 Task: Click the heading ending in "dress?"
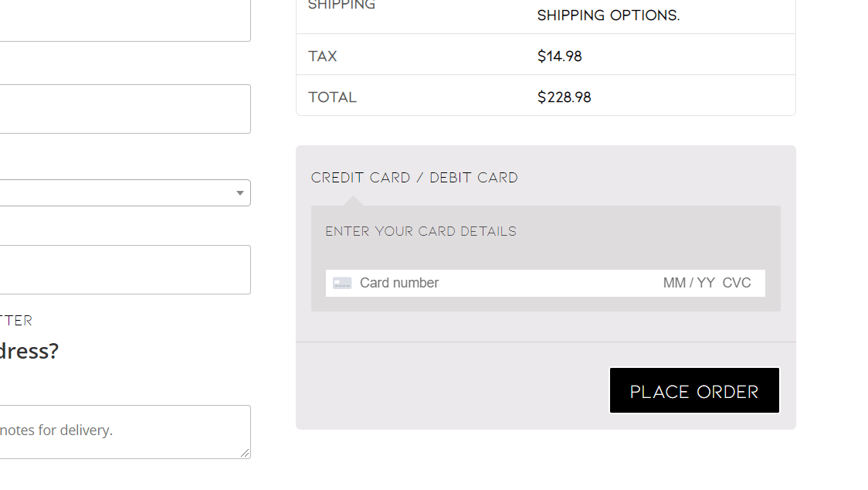29,351
